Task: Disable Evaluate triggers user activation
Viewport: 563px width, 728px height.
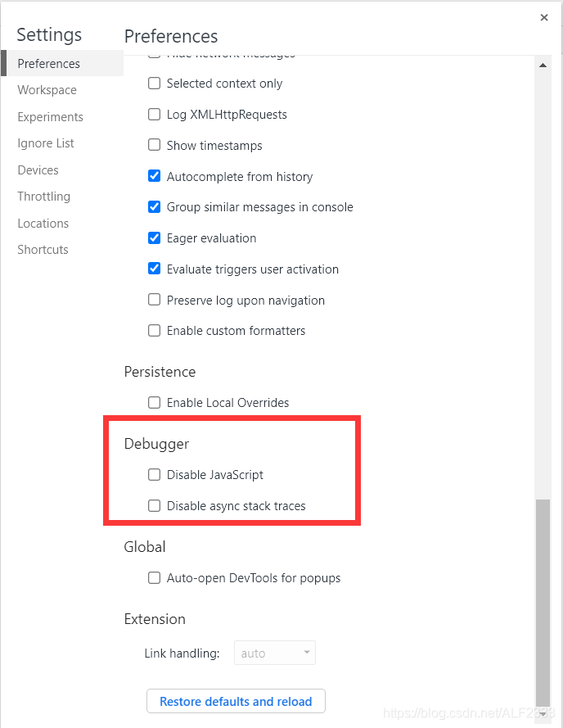Action: point(154,268)
